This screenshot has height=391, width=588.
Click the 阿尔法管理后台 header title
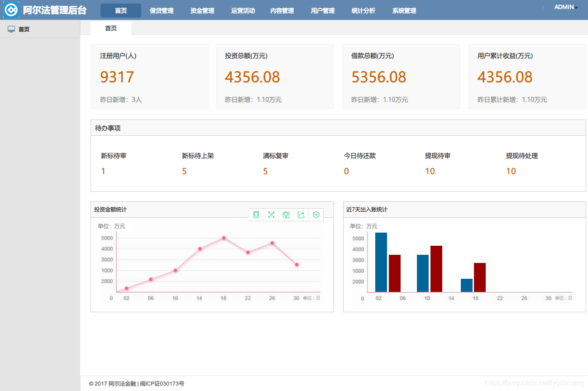55,10
